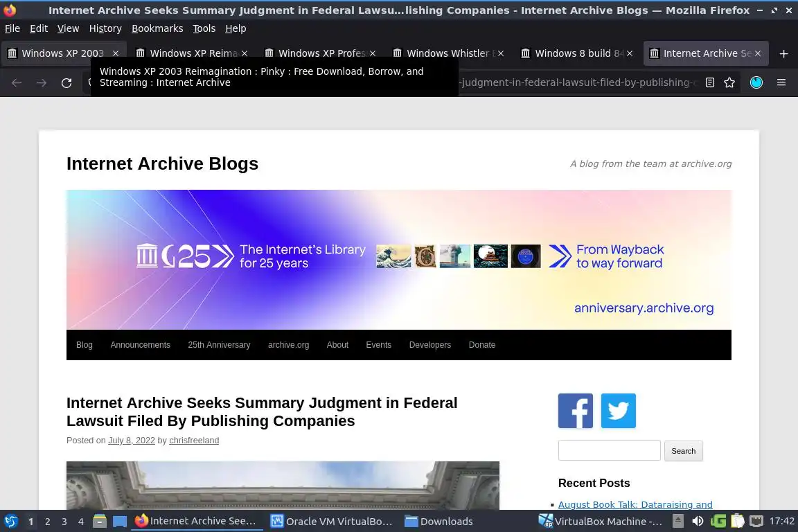Open the Blog navigation link
The width and height of the screenshot is (798, 532).
click(x=85, y=345)
